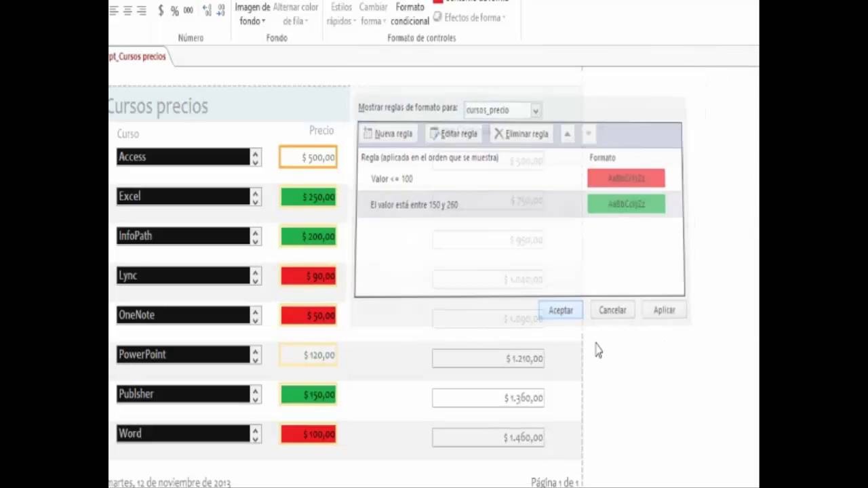Image resolution: width=868 pixels, height=488 pixels.
Task: Open Cambiar forma dropdown
Action: tap(373, 14)
